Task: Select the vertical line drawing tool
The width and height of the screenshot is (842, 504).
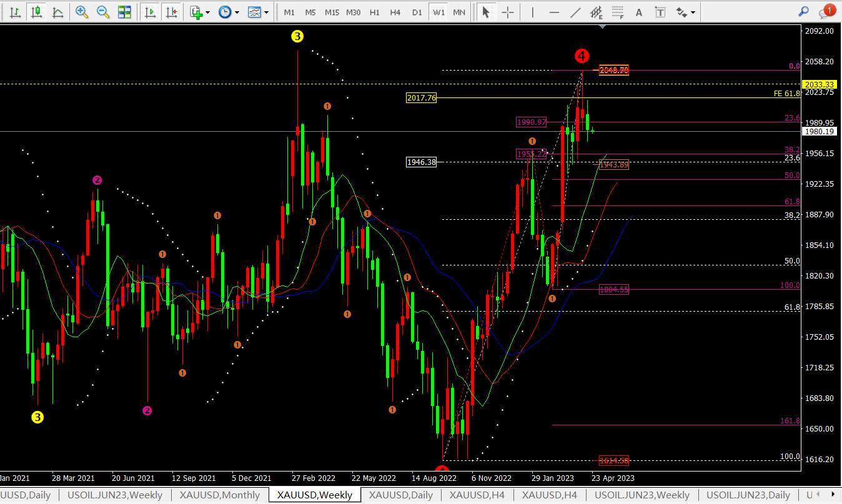Action: coord(532,12)
